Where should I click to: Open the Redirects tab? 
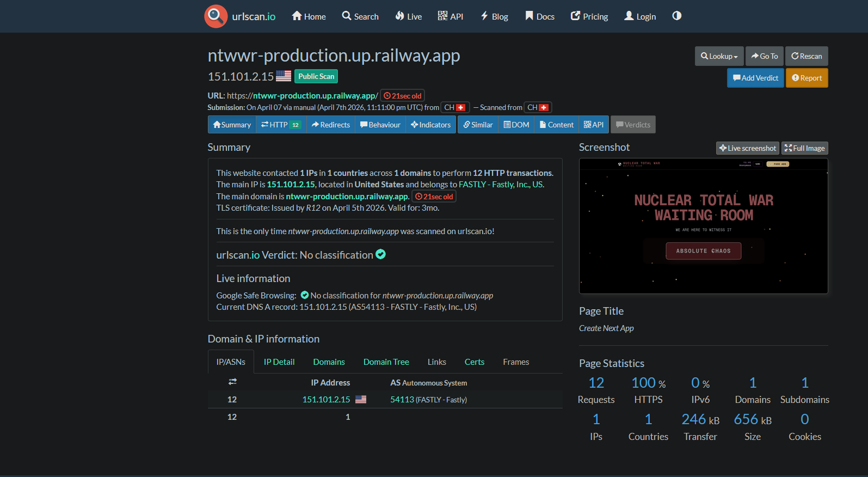(x=331, y=125)
